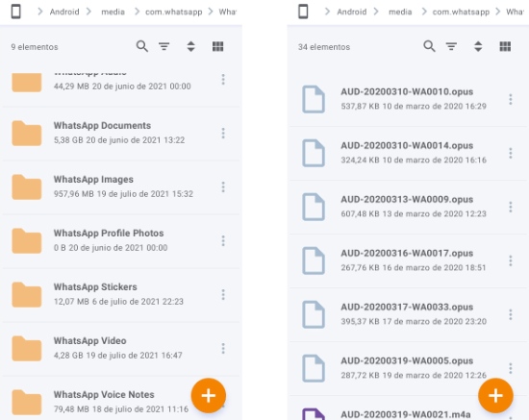
Task: Tap orange add button in left panel
Action: point(208,395)
